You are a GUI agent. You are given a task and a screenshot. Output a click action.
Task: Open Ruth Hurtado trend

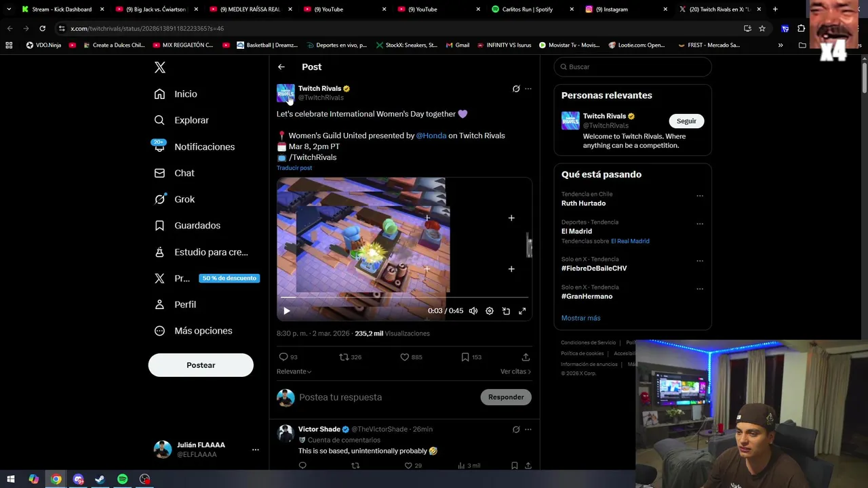583,203
